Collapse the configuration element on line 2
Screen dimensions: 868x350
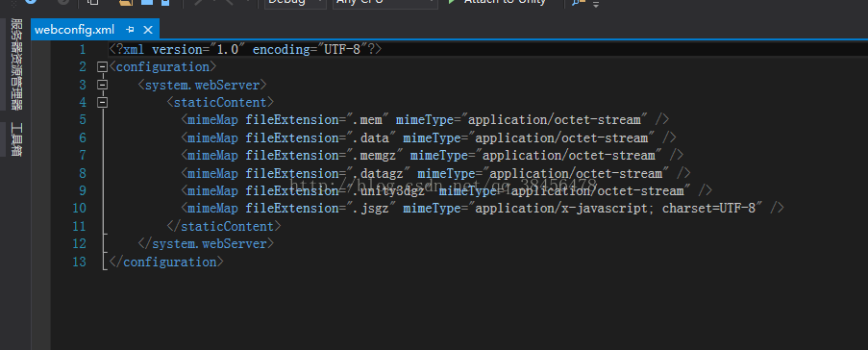click(102, 67)
